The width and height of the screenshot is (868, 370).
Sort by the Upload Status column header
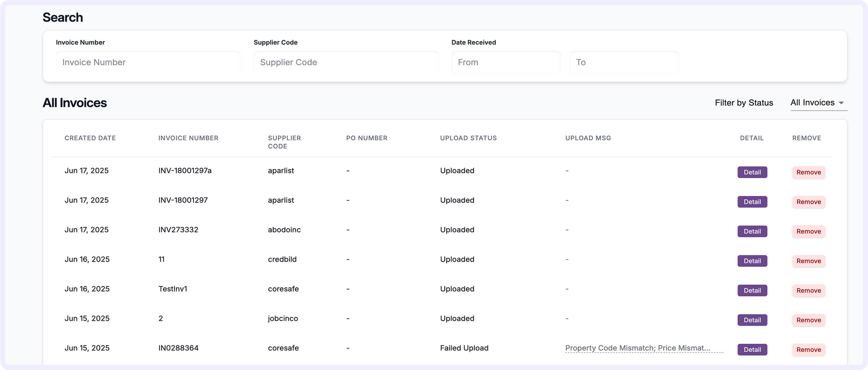click(x=468, y=138)
